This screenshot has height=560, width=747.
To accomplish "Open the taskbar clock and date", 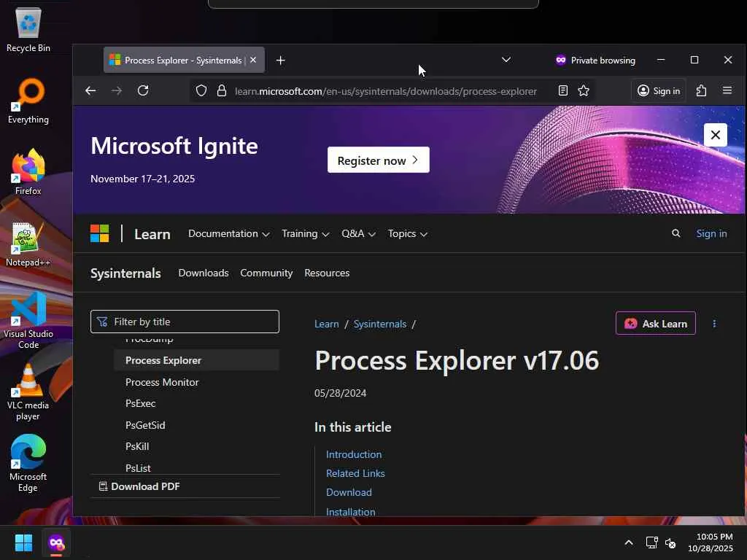I will (711, 542).
